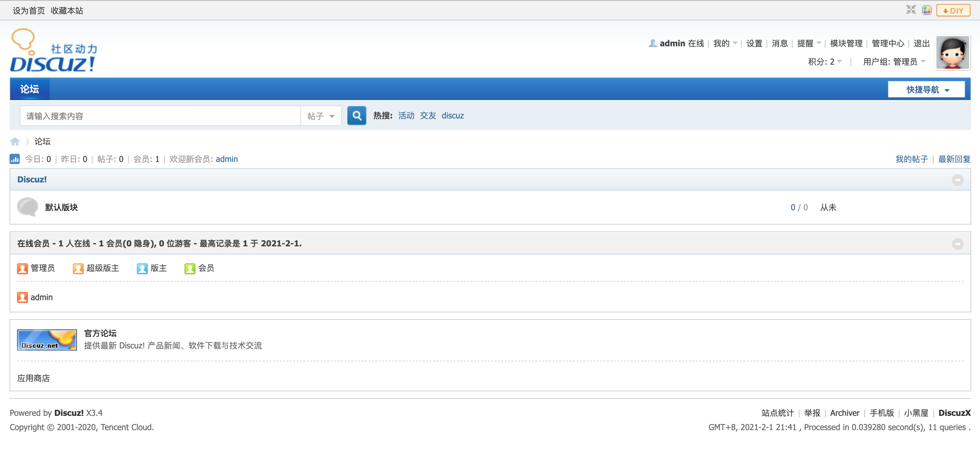
Task: Click the 默认版块 forum bubble icon
Action: 27,207
